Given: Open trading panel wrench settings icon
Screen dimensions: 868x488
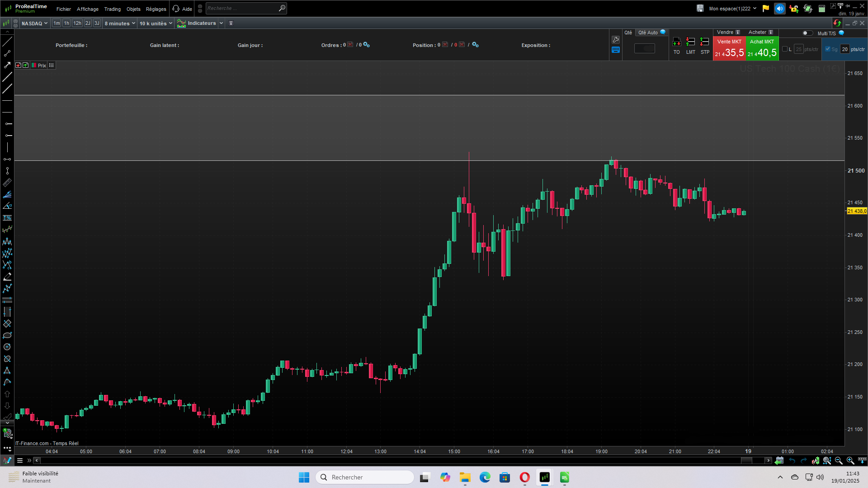Looking at the screenshot, I should (616, 40).
